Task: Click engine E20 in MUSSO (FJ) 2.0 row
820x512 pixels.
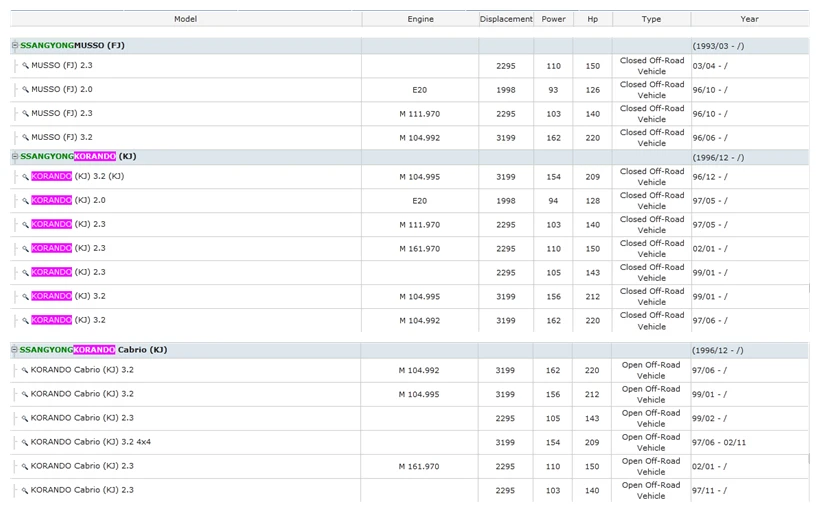Action: (x=419, y=90)
